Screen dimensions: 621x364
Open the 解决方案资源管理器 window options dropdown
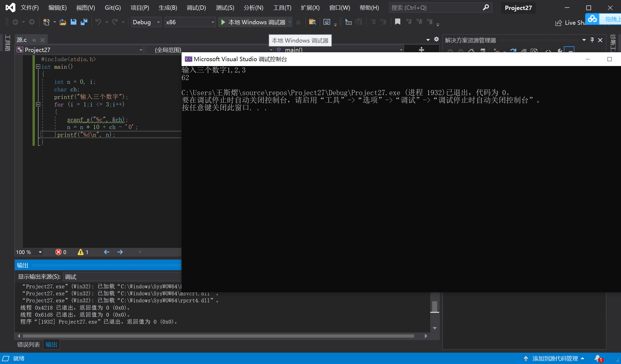click(584, 40)
